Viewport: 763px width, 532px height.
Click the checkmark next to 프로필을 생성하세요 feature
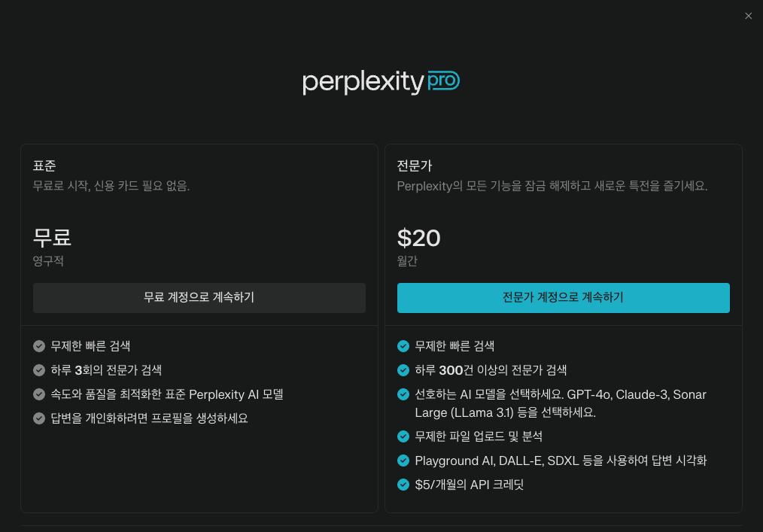tap(38, 418)
